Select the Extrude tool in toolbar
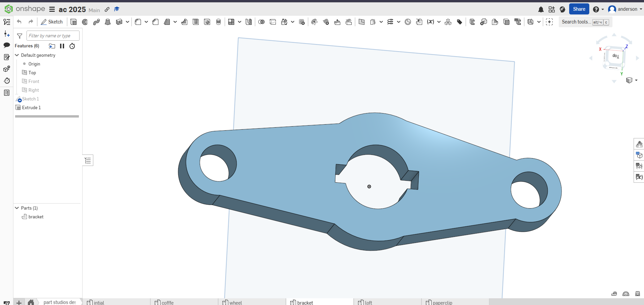The image size is (644, 305). pos(73,22)
